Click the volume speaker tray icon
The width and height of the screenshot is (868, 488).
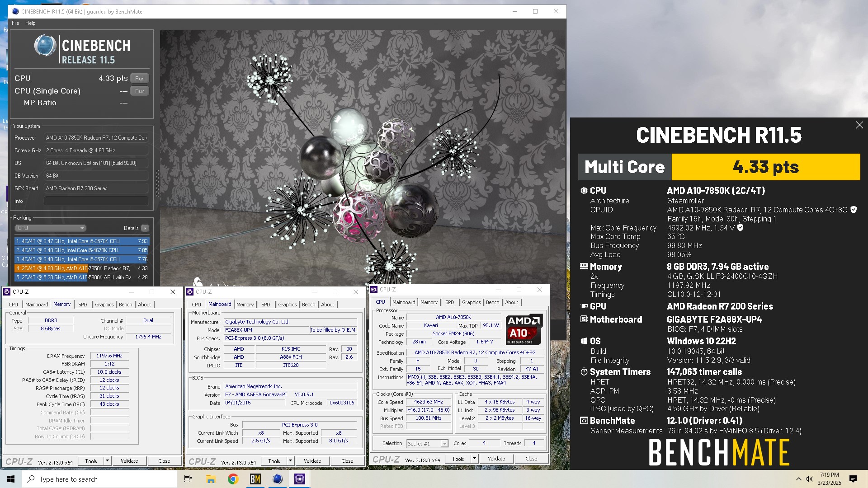(809, 479)
